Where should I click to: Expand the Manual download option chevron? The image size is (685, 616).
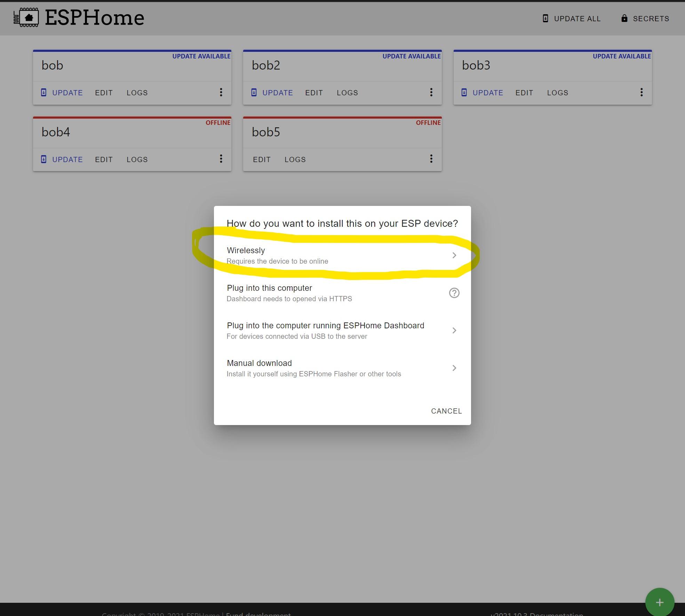[454, 368]
